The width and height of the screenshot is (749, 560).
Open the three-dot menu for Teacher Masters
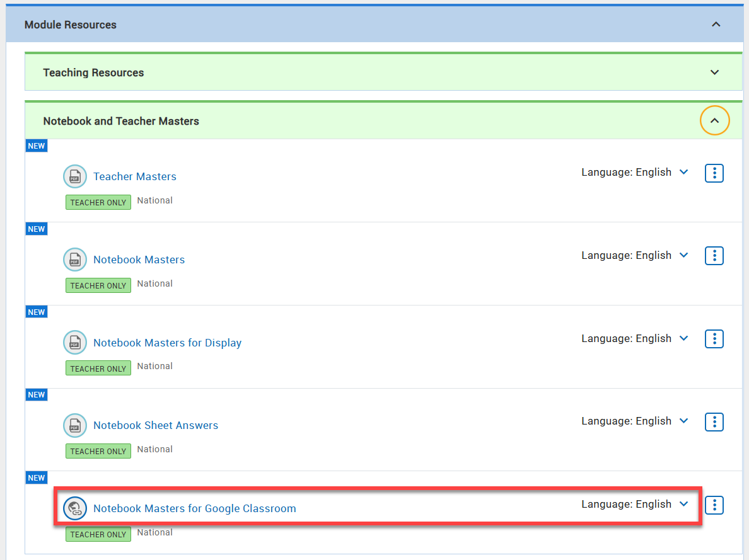coord(714,173)
